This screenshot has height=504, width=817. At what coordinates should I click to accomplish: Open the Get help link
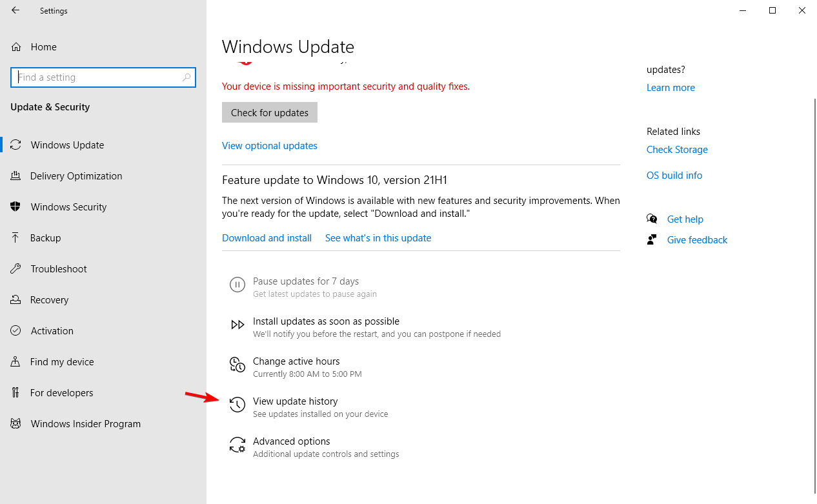[685, 219]
